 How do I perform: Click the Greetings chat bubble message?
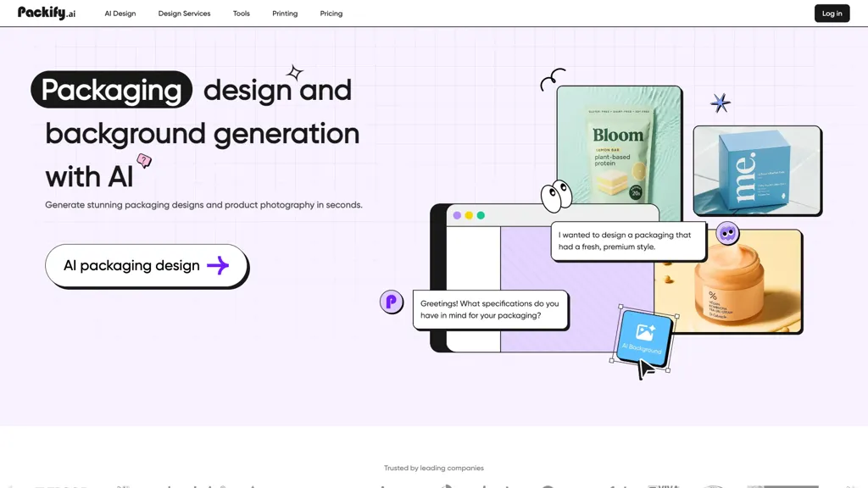tap(490, 309)
